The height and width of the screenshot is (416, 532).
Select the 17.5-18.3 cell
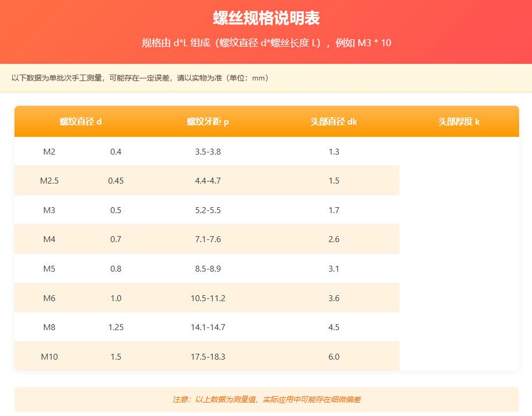click(208, 357)
